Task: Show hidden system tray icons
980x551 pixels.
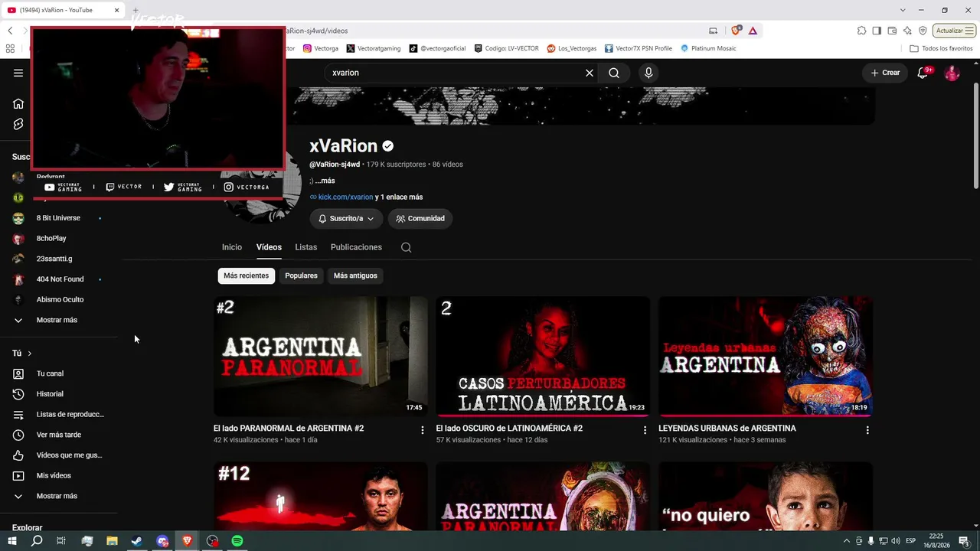Action: pos(846,541)
